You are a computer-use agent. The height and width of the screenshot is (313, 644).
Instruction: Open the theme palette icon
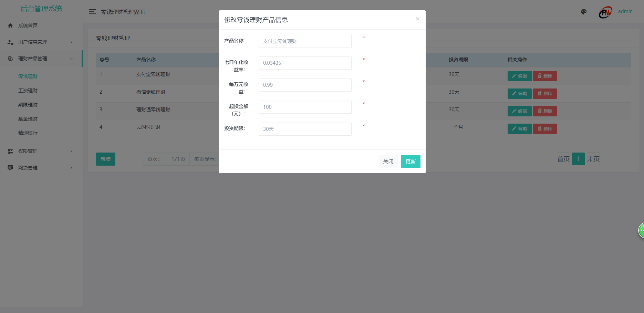[584, 12]
